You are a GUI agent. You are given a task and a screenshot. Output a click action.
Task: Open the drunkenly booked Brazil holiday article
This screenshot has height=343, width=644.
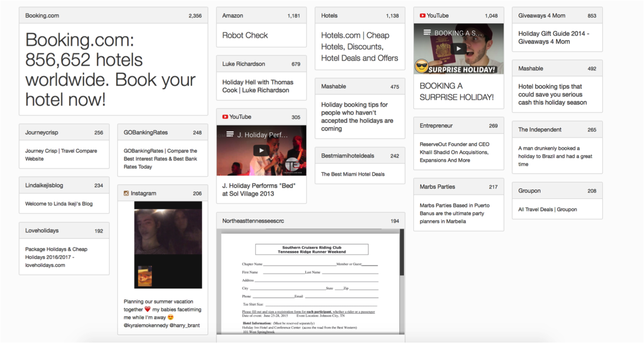pyautogui.click(x=555, y=156)
